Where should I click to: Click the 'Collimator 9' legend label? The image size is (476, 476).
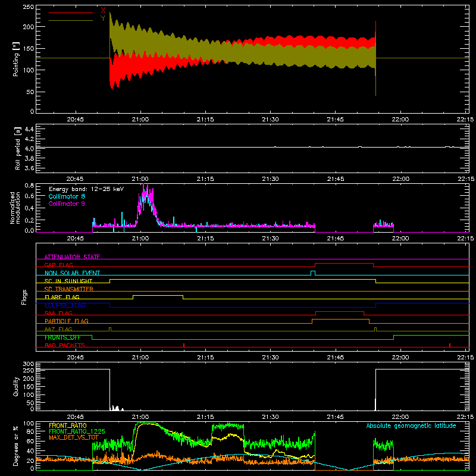click(67, 203)
